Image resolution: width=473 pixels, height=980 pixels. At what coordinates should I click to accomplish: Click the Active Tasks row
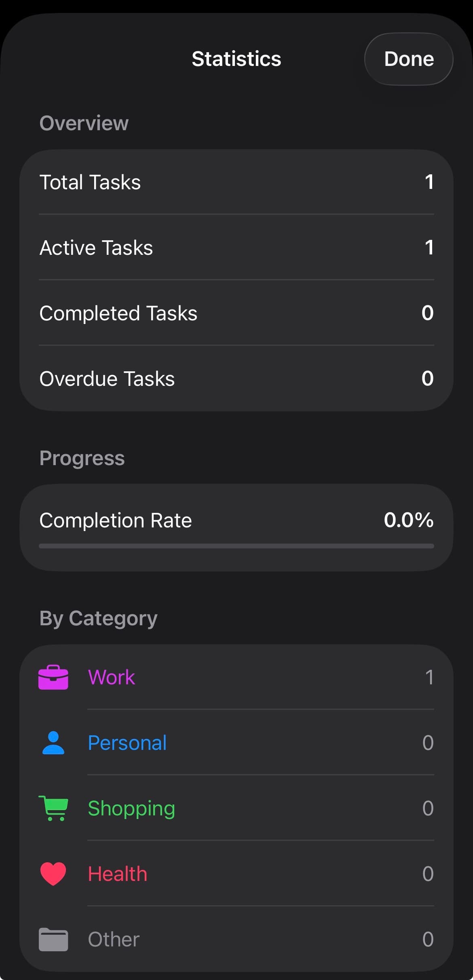coord(236,248)
